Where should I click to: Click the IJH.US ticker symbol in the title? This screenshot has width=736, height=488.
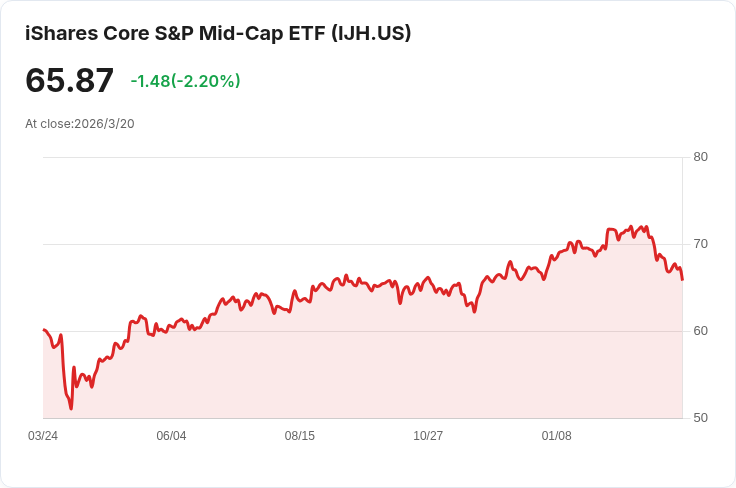pos(371,33)
